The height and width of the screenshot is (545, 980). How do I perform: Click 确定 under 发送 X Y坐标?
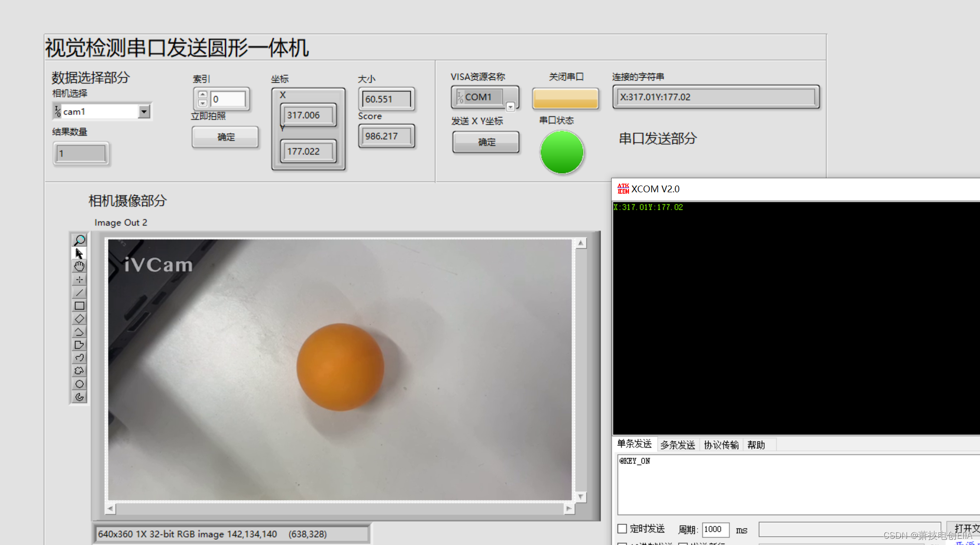coord(486,142)
